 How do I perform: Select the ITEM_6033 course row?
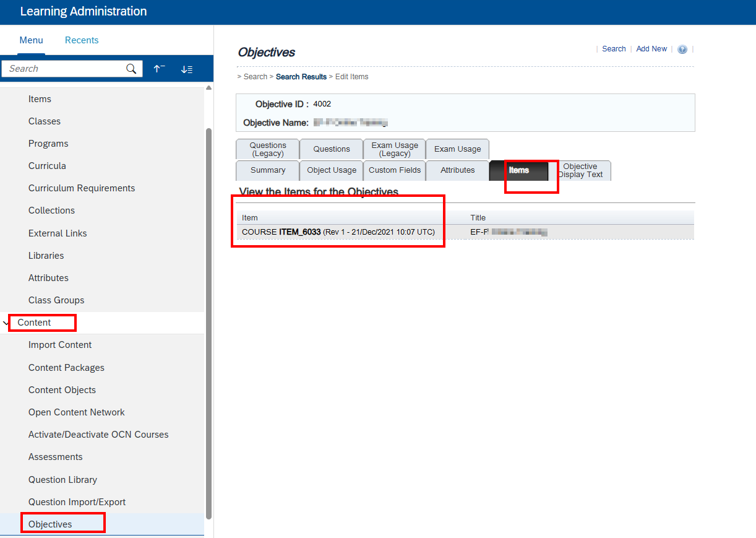[x=338, y=232]
